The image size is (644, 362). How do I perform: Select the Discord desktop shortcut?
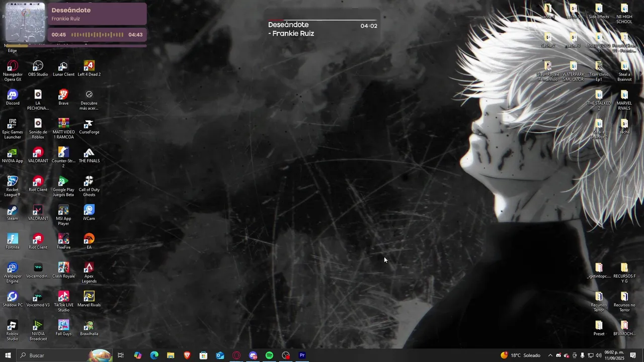pos(13,98)
